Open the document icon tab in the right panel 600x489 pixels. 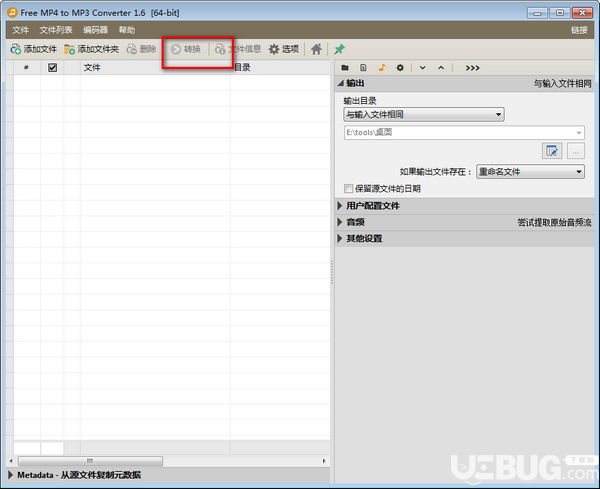point(363,68)
